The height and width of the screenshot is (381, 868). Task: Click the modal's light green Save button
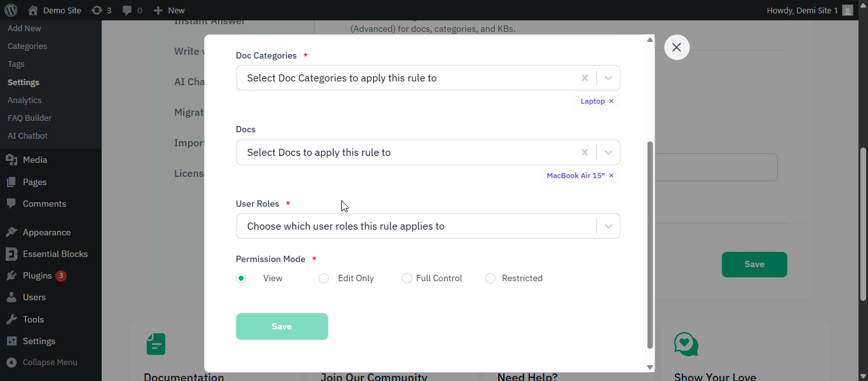tap(282, 326)
